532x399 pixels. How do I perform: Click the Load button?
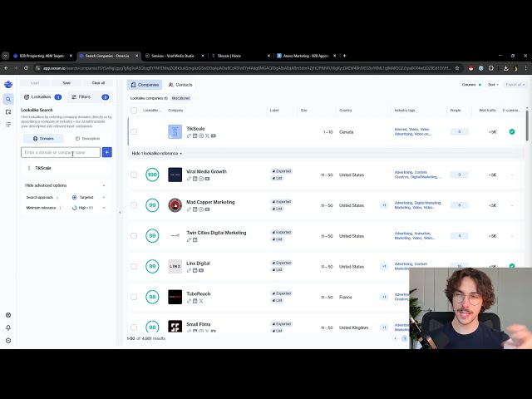click(x=35, y=83)
